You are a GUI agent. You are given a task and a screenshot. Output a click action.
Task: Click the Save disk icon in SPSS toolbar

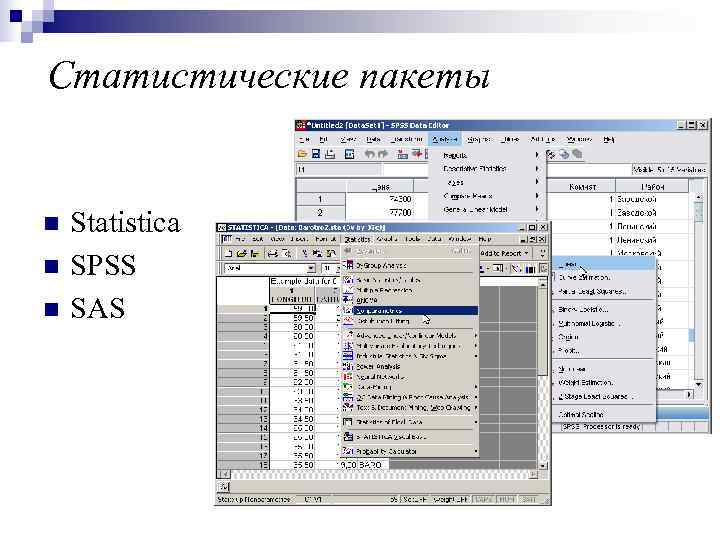[x=316, y=154]
